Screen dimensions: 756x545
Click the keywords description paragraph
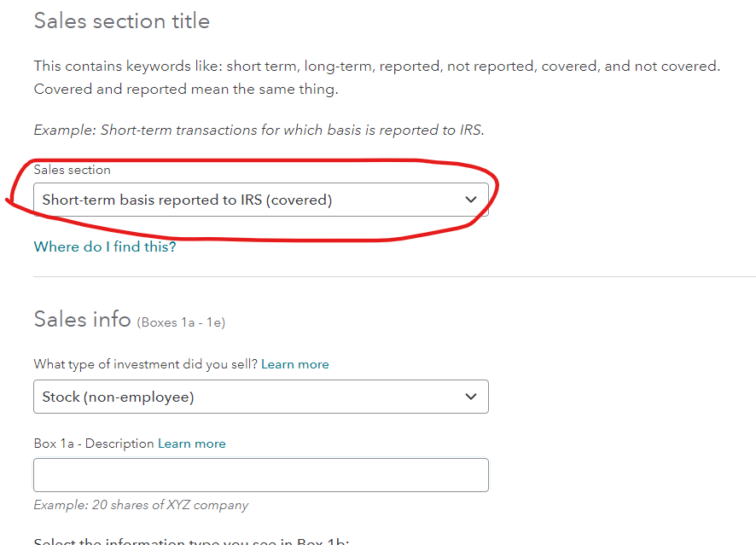coord(376,66)
